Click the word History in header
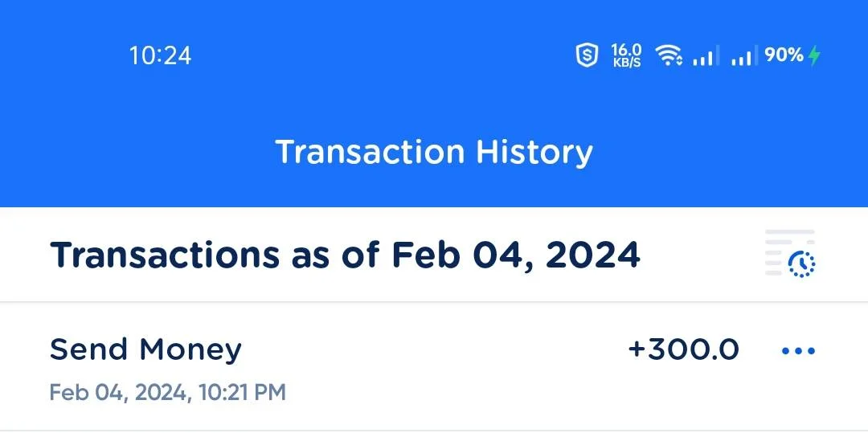 tap(534, 153)
